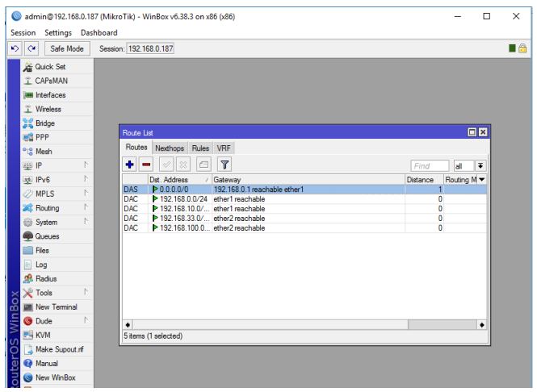Open CAPsMAN in the sidebar
This screenshot has height=392, width=537.
(57, 81)
